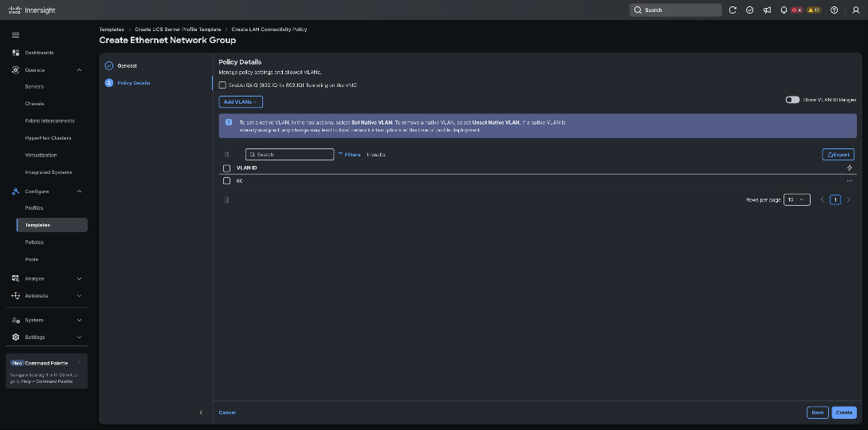
Task: Click the Cisco Intersight logo
Action: pos(32,10)
